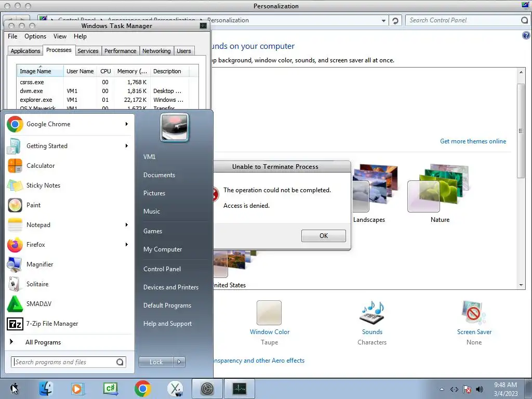Sort processes by CPU column

(105, 71)
